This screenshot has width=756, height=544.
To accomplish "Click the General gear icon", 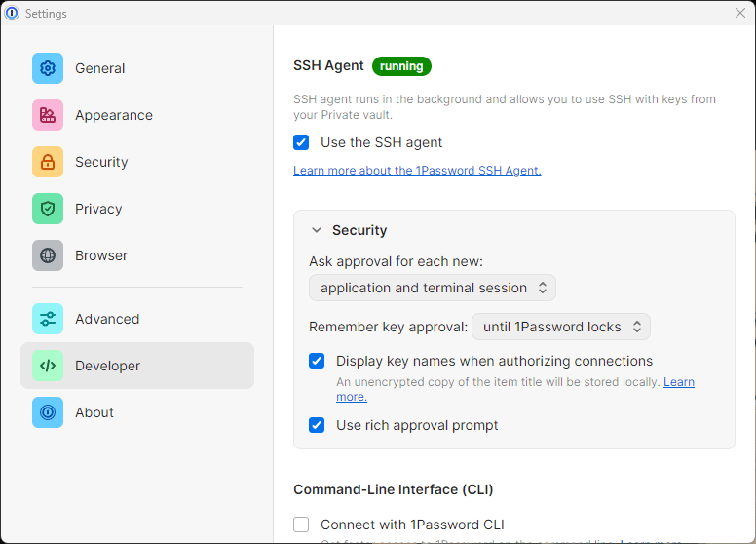I will coord(48,68).
